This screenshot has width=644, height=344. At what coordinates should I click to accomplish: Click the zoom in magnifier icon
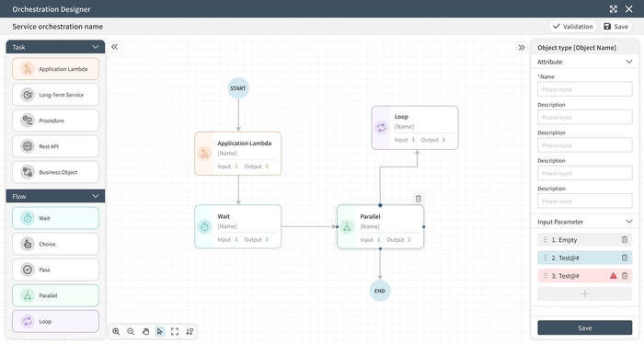[116, 331]
